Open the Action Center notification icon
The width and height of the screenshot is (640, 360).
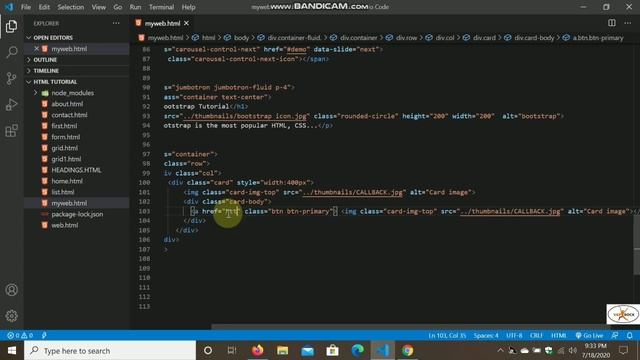pyautogui.click(x=623, y=350)
